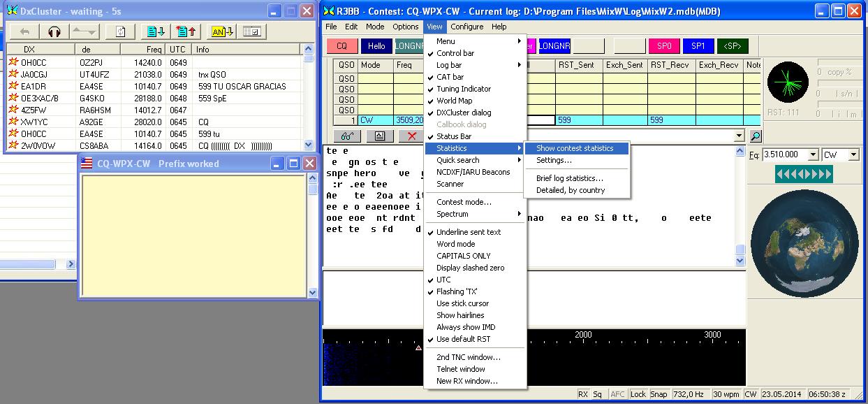Image resolution: width=868 pixels, height=404 pixels.
Task: Click the headphones icon in DxCluster toolbar
Action: pos(54,31)
